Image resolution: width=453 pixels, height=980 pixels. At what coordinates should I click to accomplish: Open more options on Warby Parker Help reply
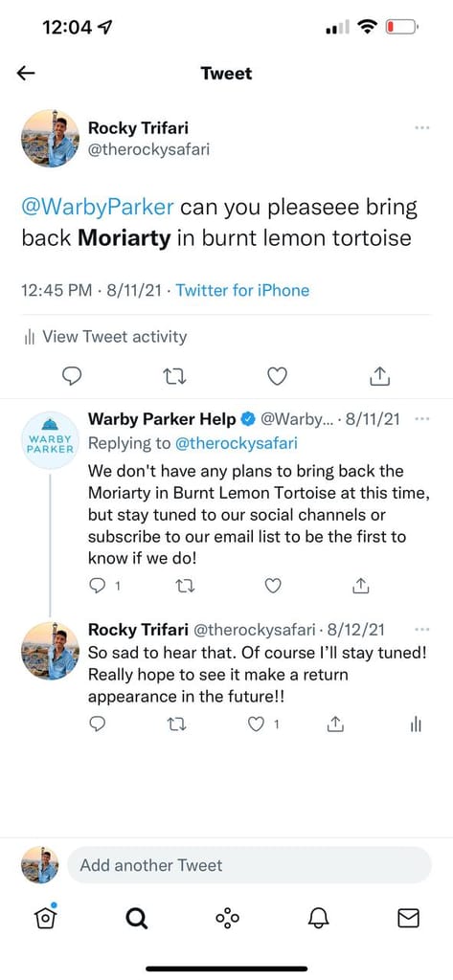[422, 419]
